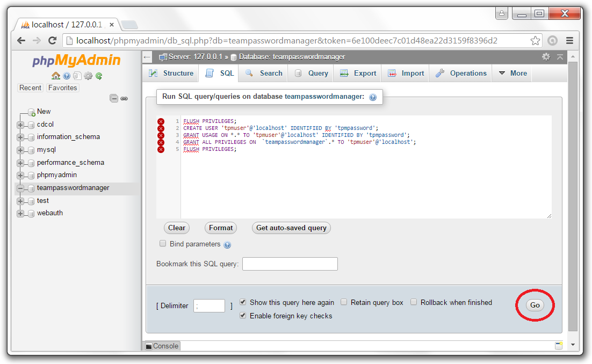This screenshot has height=364, width=592.
Task: Click the Bookmark this SQL query field
Action: coord(290,264)
